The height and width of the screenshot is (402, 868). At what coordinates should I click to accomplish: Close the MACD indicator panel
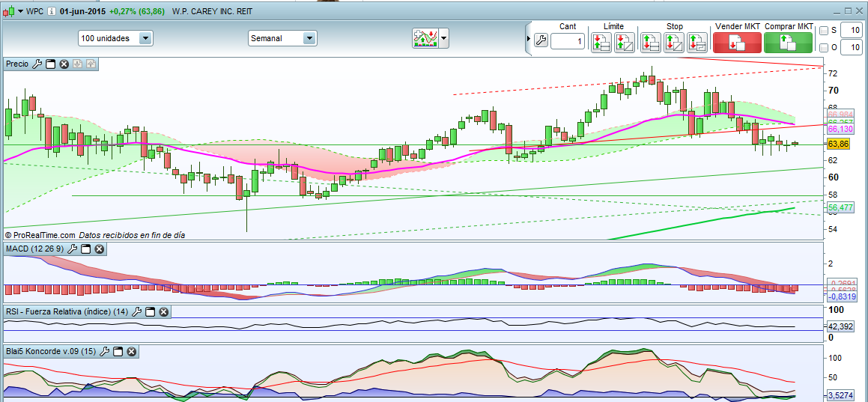tap(99, 249)
